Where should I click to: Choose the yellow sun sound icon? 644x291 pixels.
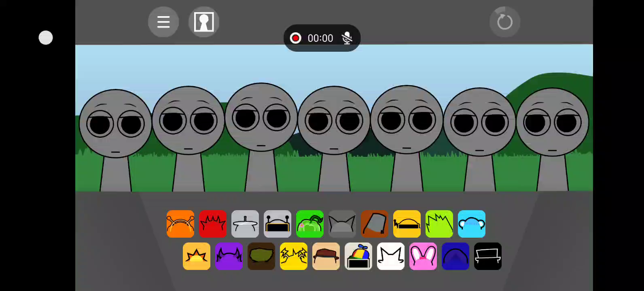pos(197,256)
